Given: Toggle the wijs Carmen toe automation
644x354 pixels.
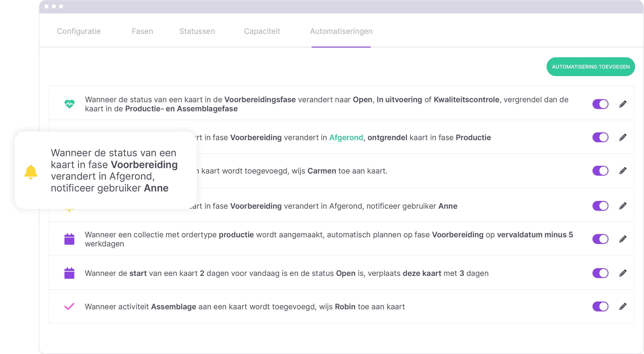Looking at the screenshot, I should point(600,171).
